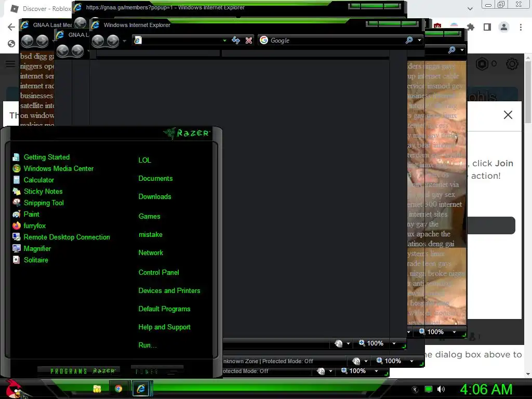Open Devices and Printers

169,291
